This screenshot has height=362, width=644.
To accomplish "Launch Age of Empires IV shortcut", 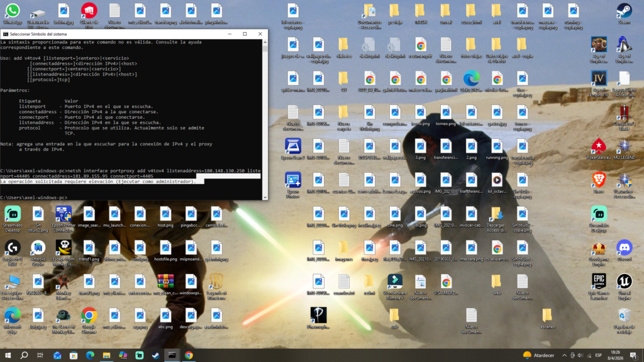I will click(599, 79).
